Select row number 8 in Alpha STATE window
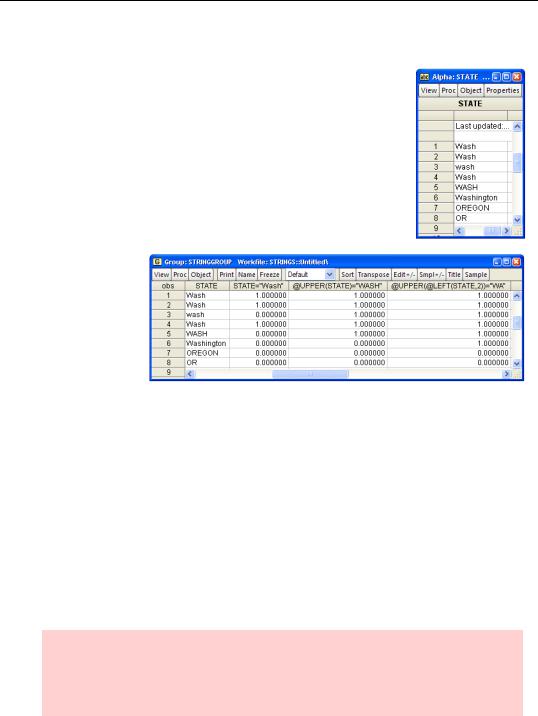Image resolution: width=538 pixels, height=716 pixels. pos(436,218)
